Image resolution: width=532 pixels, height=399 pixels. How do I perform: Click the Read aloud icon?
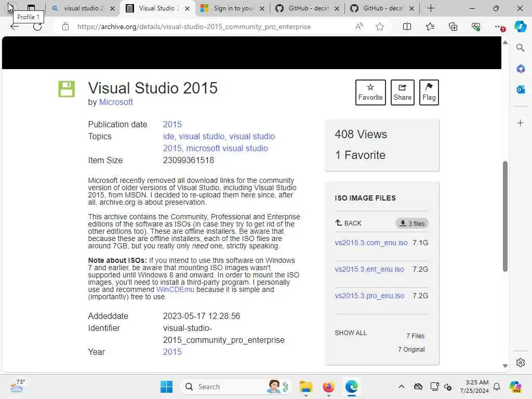pos(359,26)
